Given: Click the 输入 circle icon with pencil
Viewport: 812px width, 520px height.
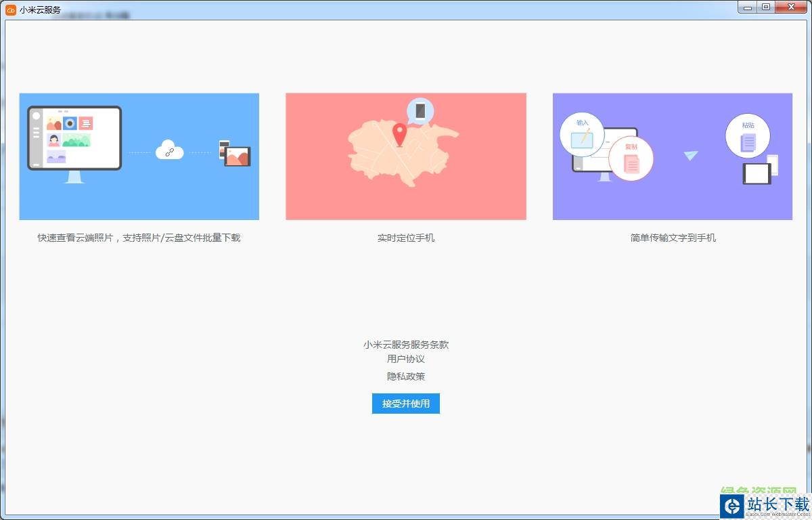Looking at the screenshot, I should point(582,133).
